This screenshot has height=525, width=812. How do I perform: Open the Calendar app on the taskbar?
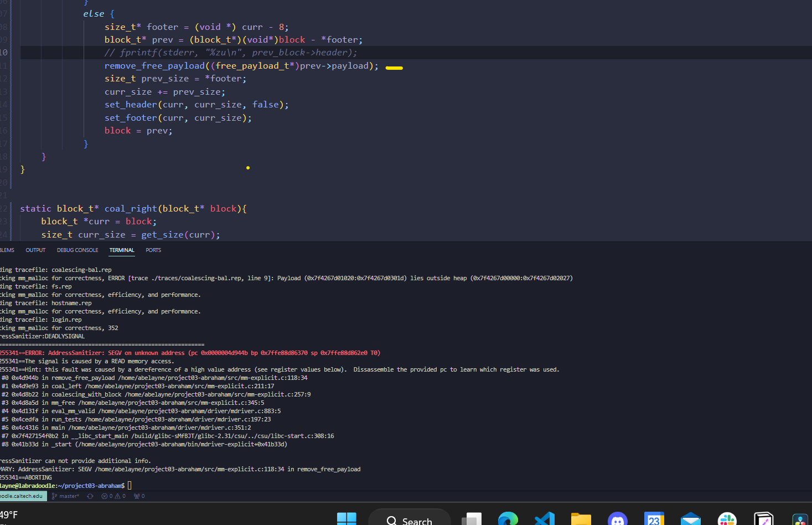(654, 519)
